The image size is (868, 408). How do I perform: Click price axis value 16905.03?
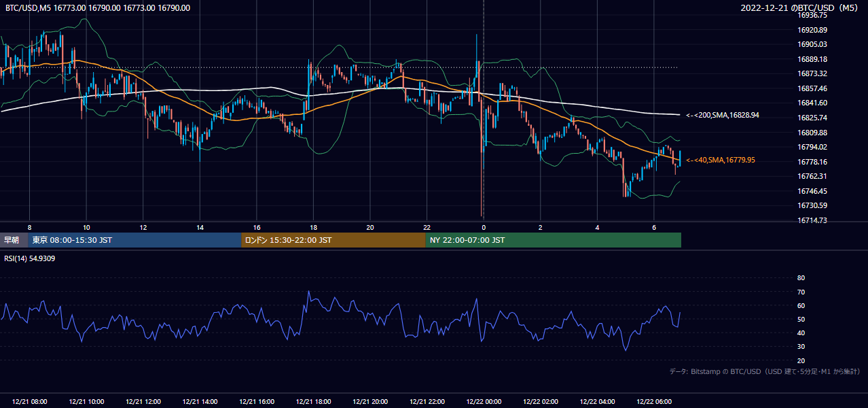coord(812,44)
